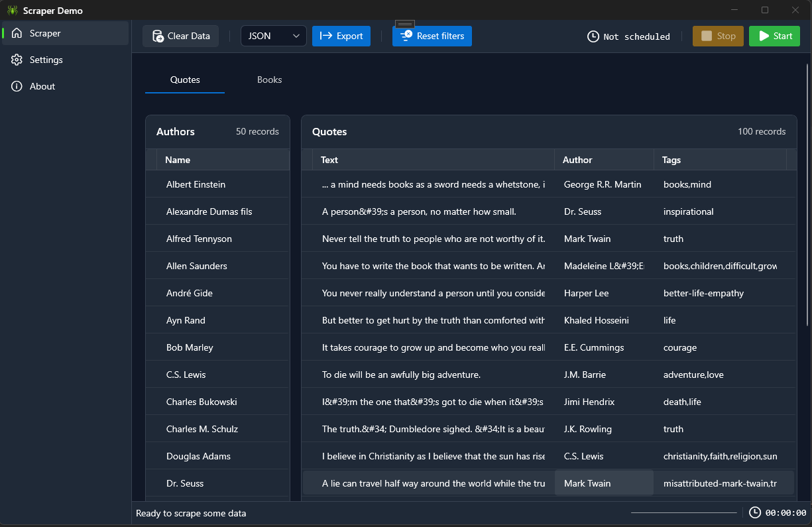Click the '100 records' count in Quotes panel

coord(762,131)
